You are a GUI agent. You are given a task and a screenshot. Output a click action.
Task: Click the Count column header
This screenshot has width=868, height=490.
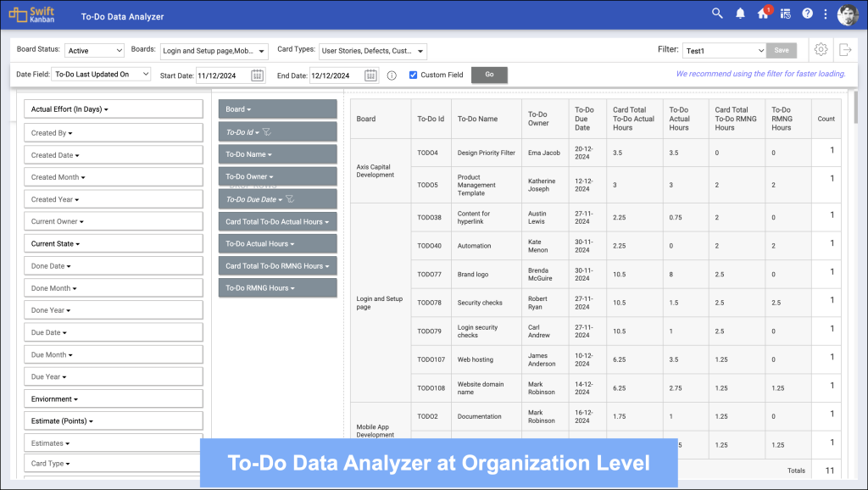(826, 119)
